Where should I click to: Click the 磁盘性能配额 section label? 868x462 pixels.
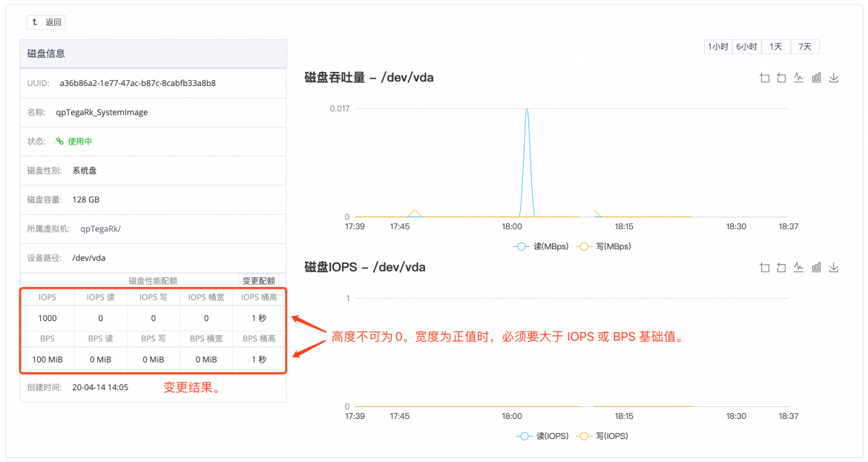tap(153, 281)
